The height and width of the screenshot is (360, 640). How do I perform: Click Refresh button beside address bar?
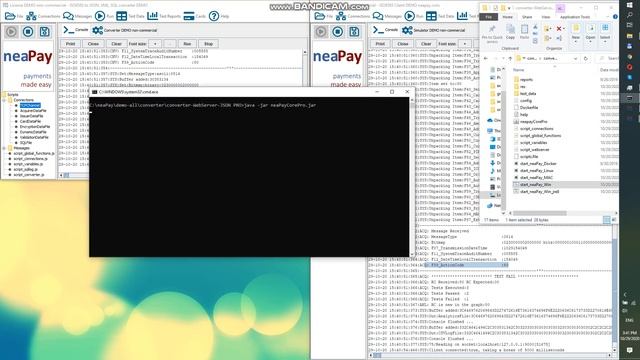pyautogui.click(x=586, y=58)
